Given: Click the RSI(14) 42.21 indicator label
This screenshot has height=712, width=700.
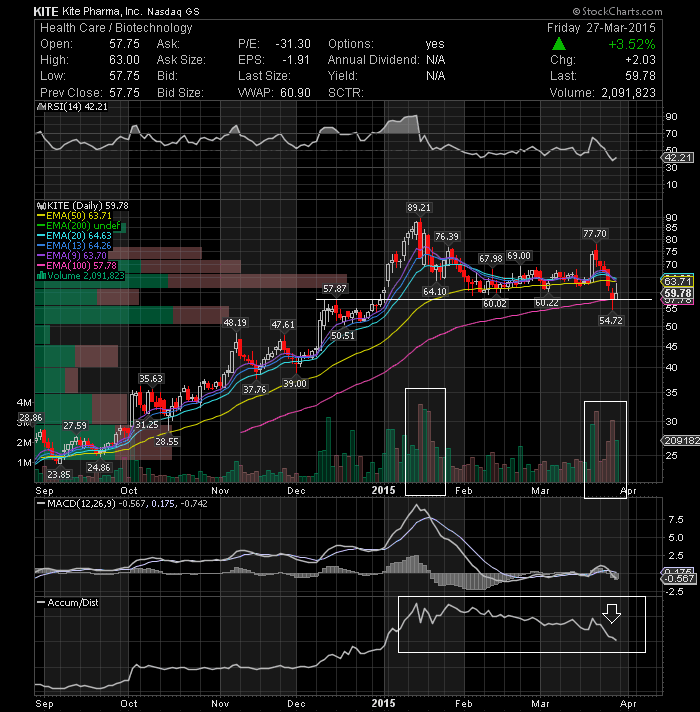Looking at the screenshot, I should click(x=76, y=107).
